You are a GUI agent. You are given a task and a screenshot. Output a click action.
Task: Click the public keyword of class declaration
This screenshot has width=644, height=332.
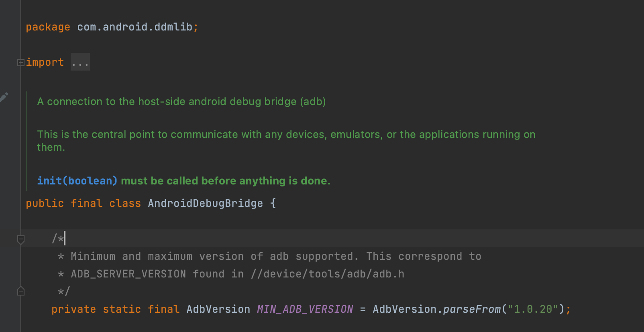coord(45,203)
